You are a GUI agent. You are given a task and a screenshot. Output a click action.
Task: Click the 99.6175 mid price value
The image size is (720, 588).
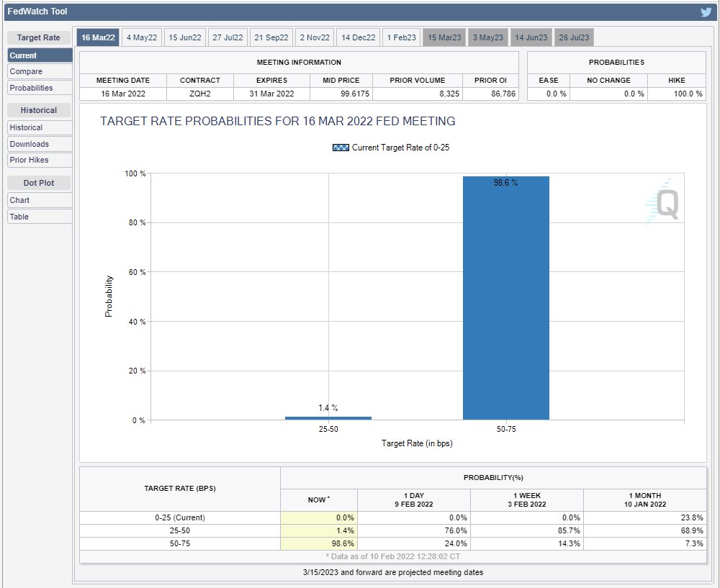click(341, 94)
